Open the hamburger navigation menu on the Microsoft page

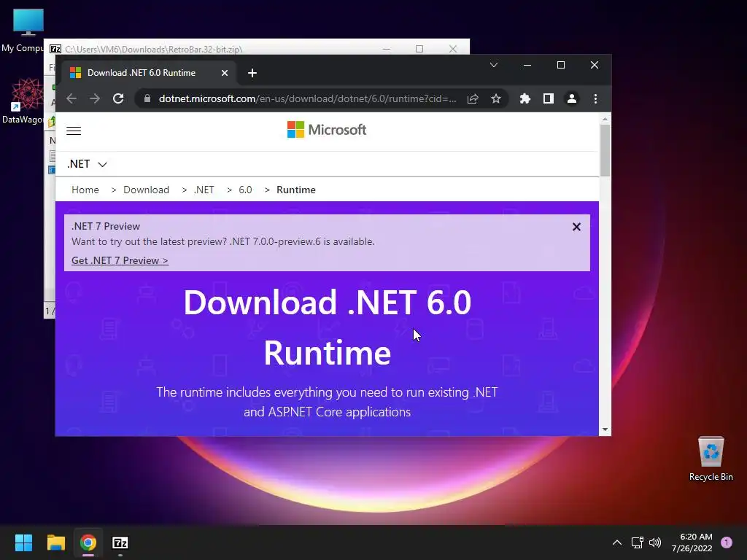coord(74,131)
